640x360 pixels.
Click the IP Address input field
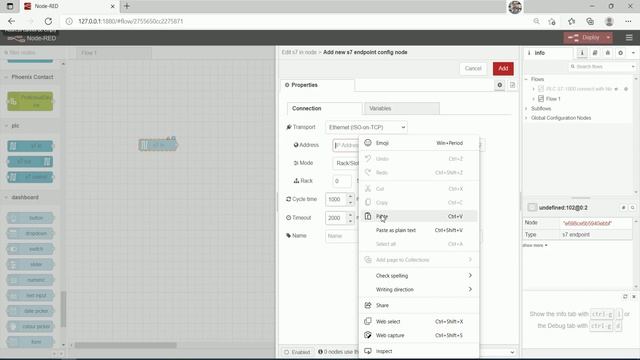346,145
